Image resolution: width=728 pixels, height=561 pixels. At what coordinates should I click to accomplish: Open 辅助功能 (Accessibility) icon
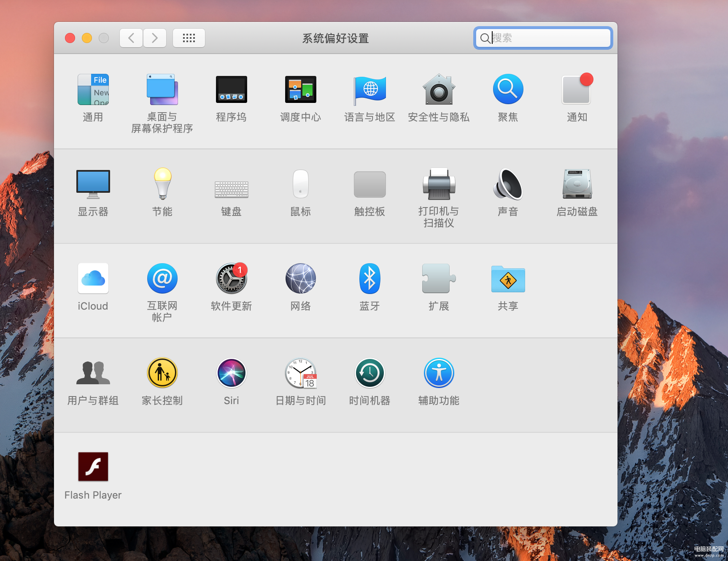(439, 373)
